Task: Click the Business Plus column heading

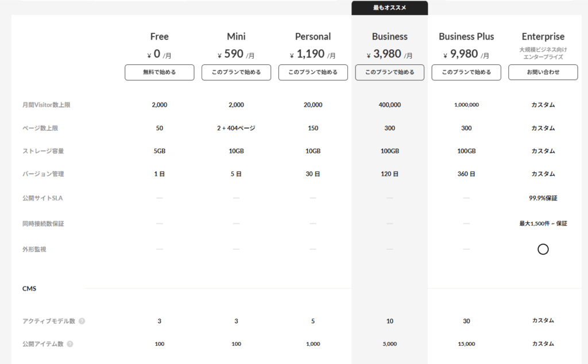Action: click(x=466, y=37)
